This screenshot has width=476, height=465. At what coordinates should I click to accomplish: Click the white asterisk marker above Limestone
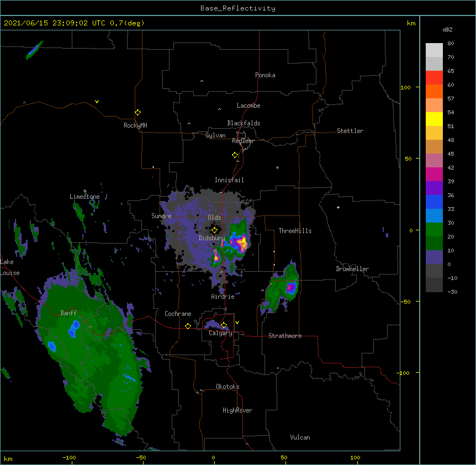(x=85, y=191)
